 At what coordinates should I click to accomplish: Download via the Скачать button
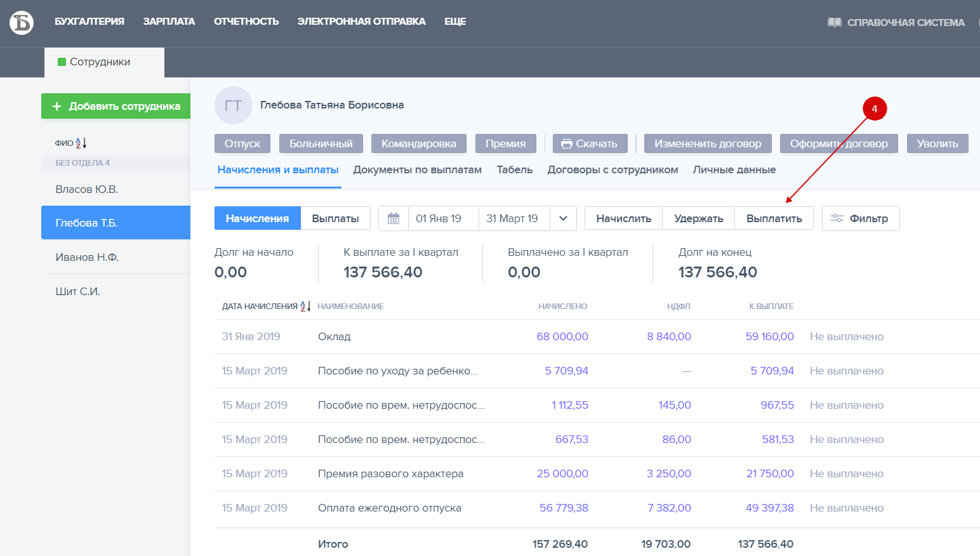[590, 143]
